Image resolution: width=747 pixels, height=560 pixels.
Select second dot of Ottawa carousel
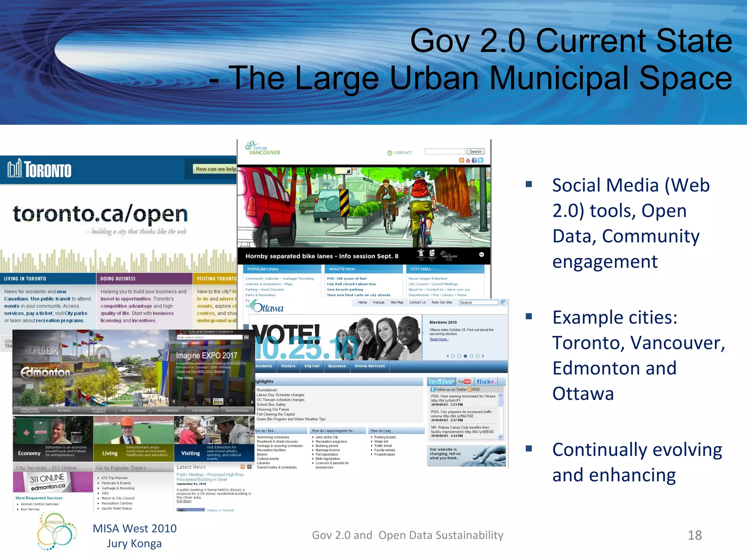[459, 356]
